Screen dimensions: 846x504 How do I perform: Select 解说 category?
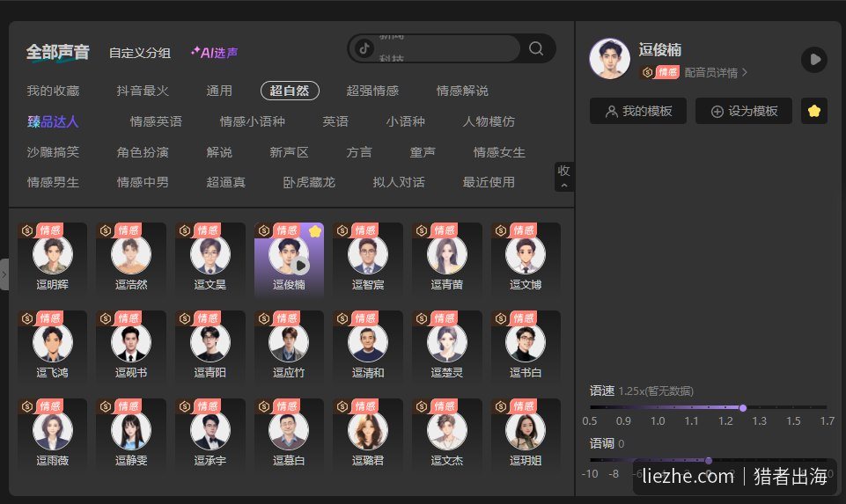point(219,152)
